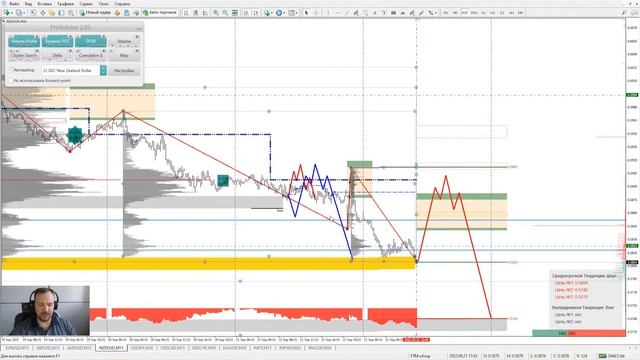Toggle the DOM panel button
The image size is (640, 360).
tap(91, 41)
